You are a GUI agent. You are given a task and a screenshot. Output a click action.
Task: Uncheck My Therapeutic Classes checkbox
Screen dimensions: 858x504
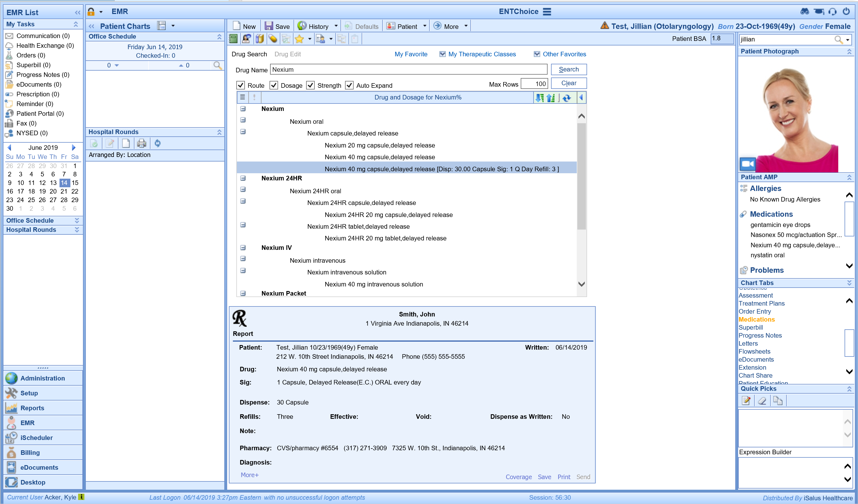442,54
